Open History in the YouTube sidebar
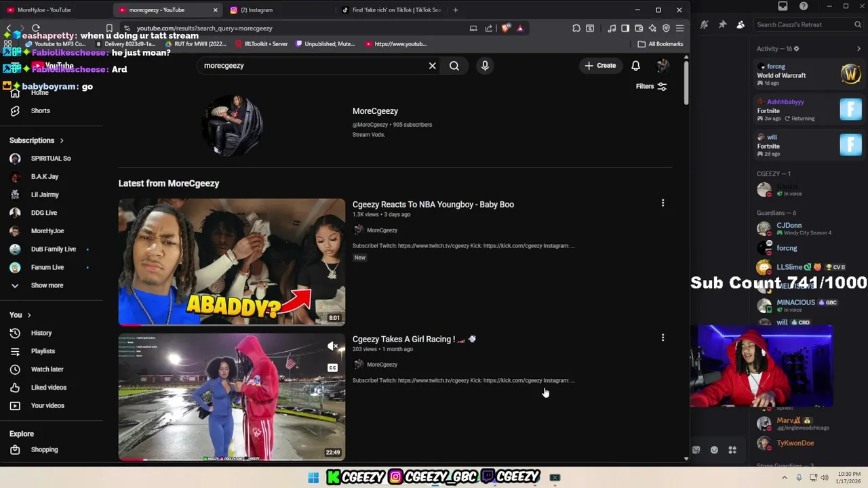 point(41,333)
